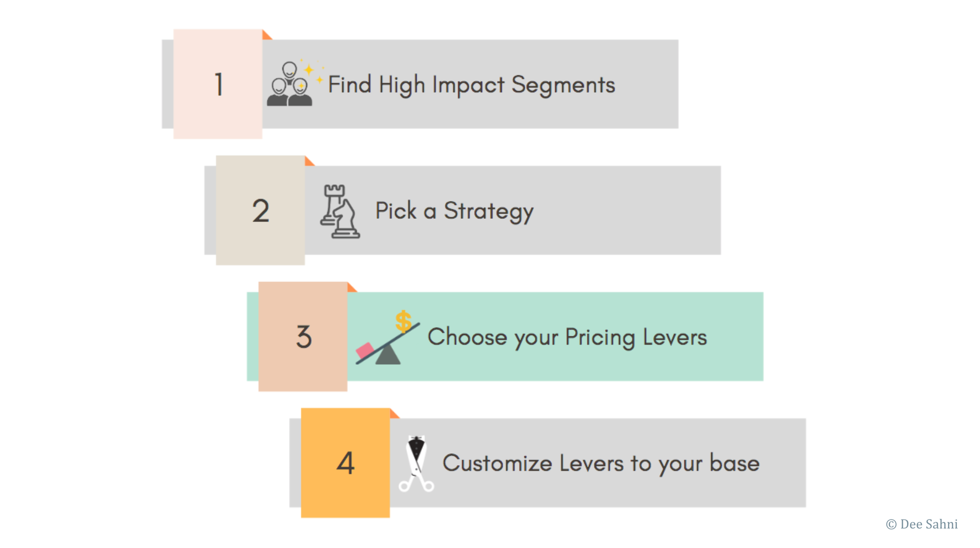Click the orange folded corner above number 1
This screenshot has width=980, height=548.
pos(266,35)
